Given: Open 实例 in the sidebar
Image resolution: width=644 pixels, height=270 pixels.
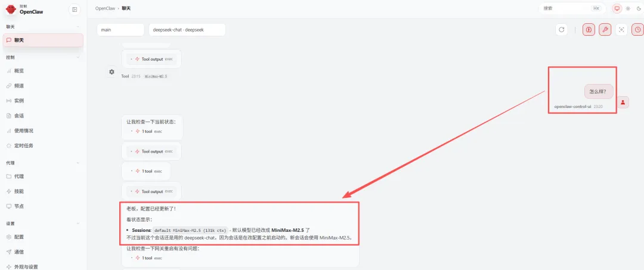Looking at the screenshot, I should (43, 101).
